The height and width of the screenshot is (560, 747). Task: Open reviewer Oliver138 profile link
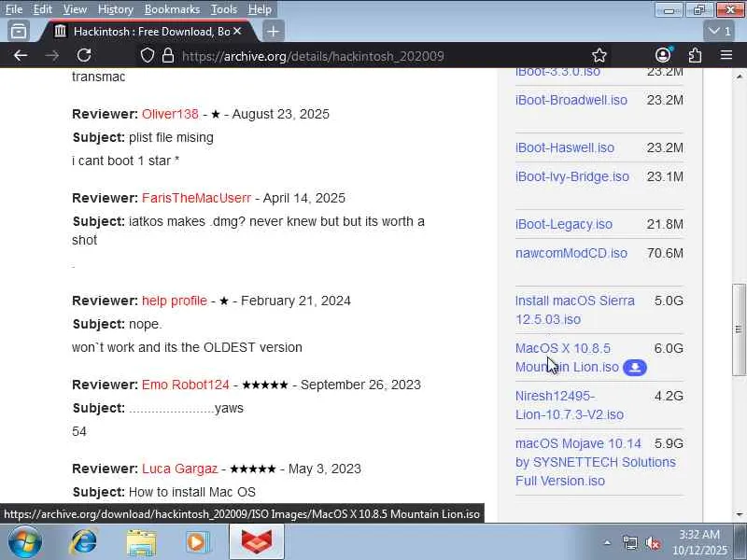coord(170,114)
